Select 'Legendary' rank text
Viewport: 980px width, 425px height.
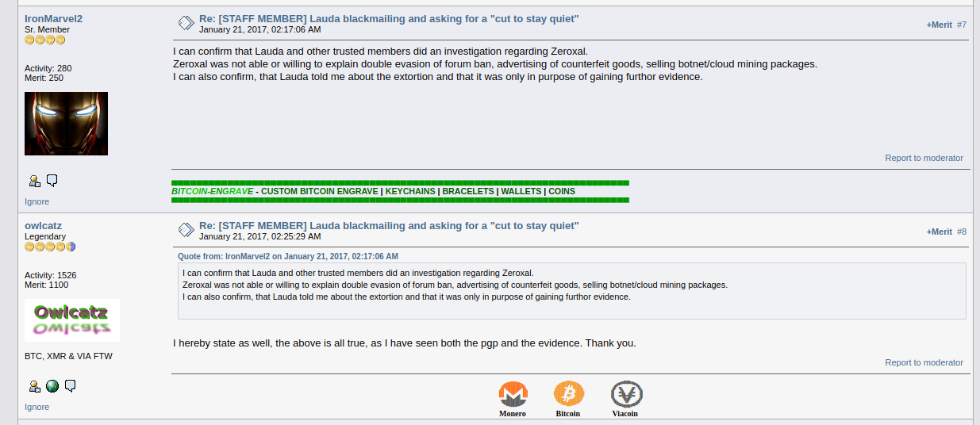tap(45, 236)
